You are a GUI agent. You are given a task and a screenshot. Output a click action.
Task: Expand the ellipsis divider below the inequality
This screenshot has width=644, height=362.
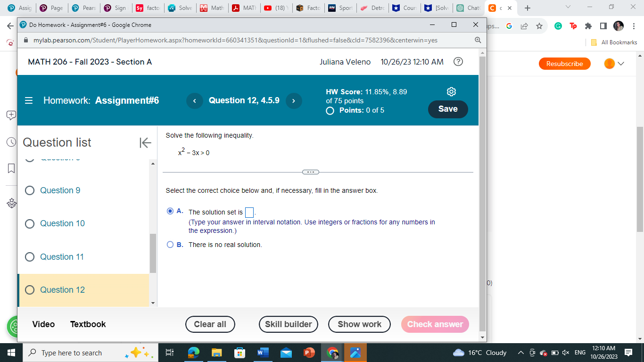pos(311,172)
